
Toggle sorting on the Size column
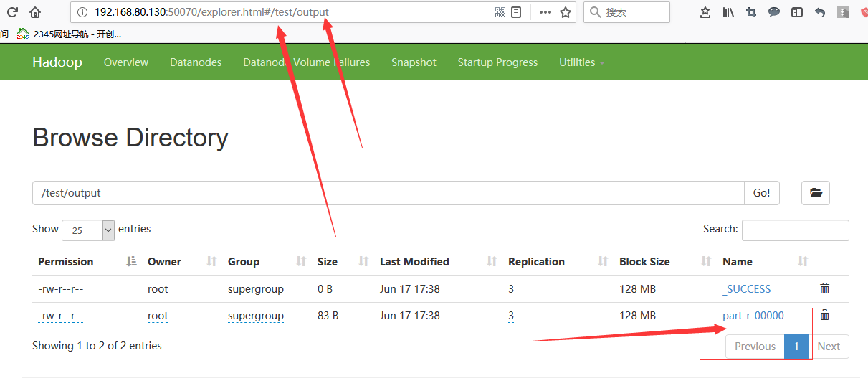(x=328, y=262)
